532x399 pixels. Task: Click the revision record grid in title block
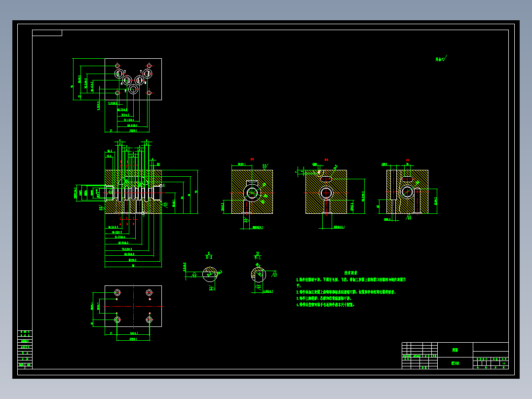click(x=419, y=356)
